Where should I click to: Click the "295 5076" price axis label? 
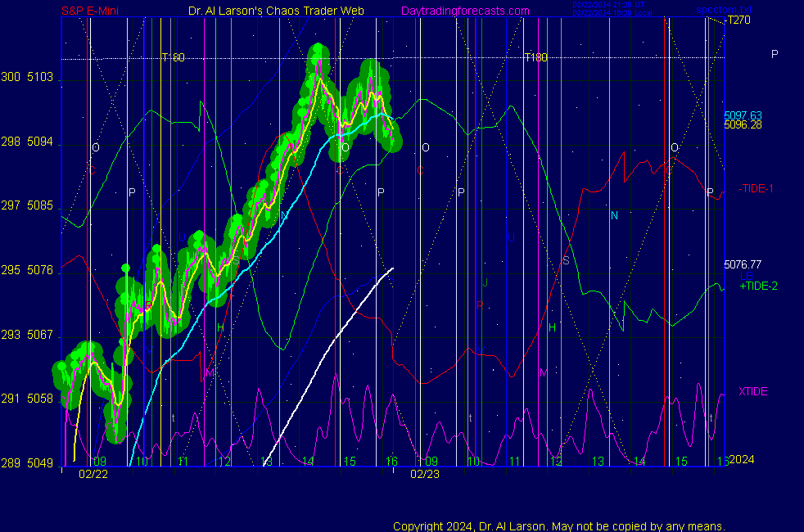coord(27,270)
